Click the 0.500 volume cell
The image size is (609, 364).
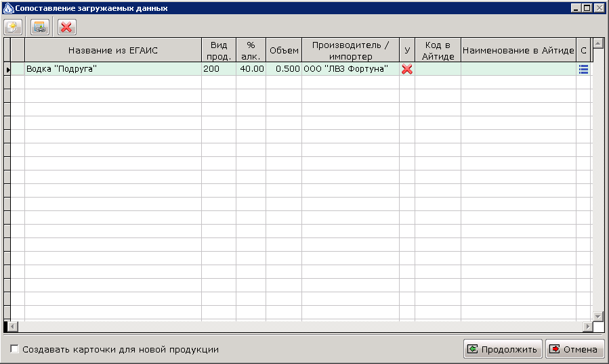[284, 69]
